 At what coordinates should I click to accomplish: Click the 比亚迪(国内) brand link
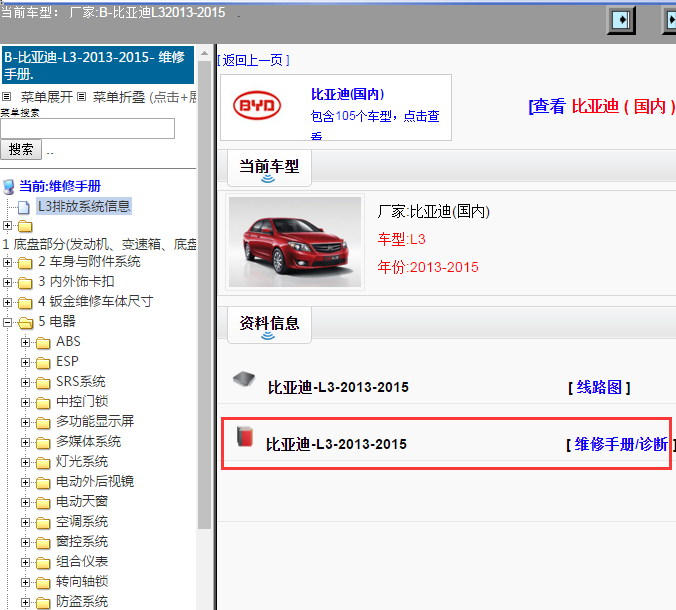(x=347, y=94)
